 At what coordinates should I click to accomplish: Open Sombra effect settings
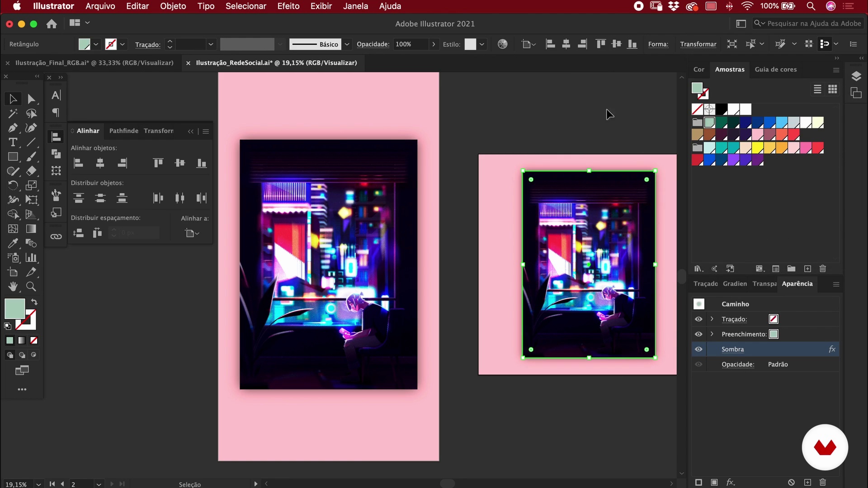click(732, 349)
